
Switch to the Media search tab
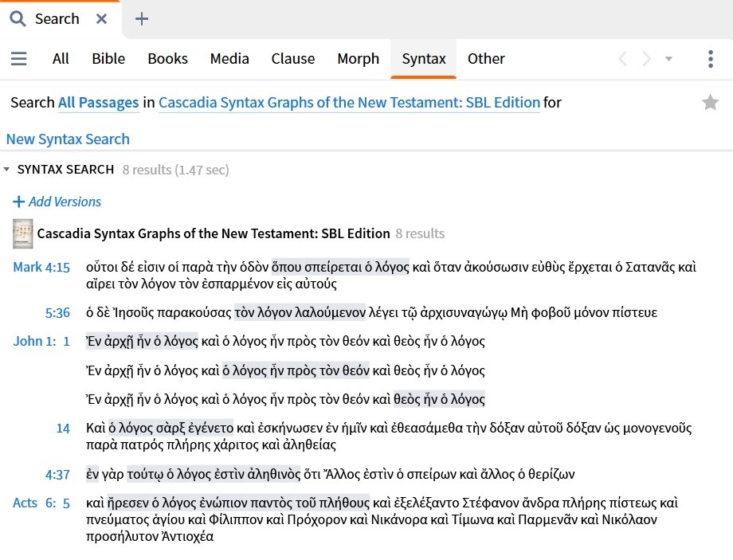click(x=229, y=58)
